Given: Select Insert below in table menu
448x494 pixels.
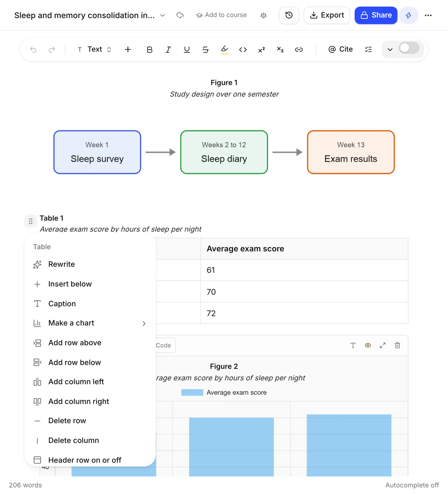Looking at the screenshot, I should pyautogui.click(x=90, y=284).
